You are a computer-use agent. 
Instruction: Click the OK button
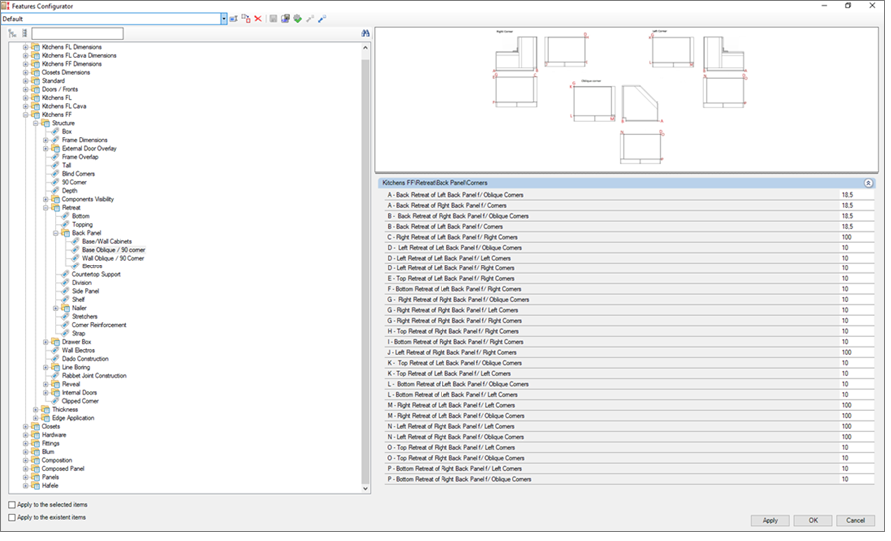(x=813, y=520)
